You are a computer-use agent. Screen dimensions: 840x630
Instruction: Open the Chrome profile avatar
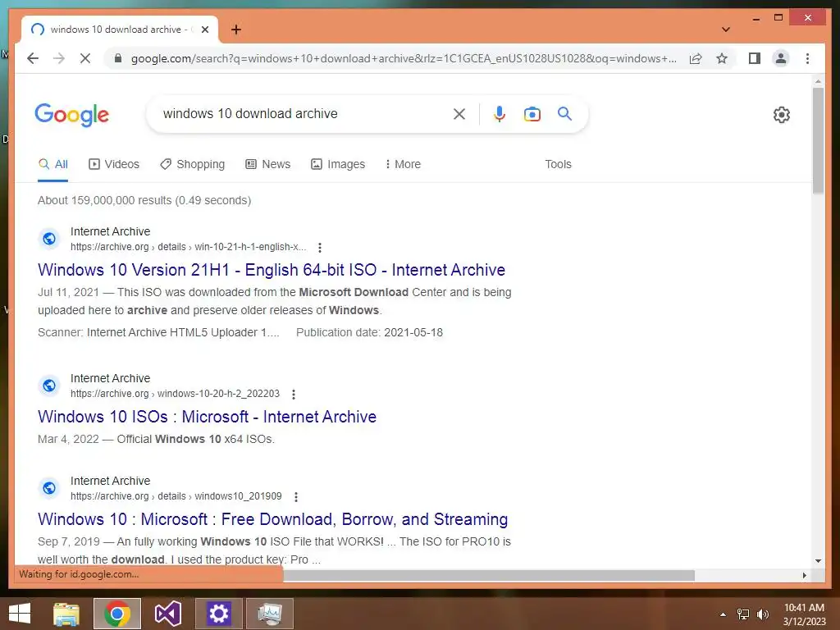pyautogui.click(x=781, y=58)
